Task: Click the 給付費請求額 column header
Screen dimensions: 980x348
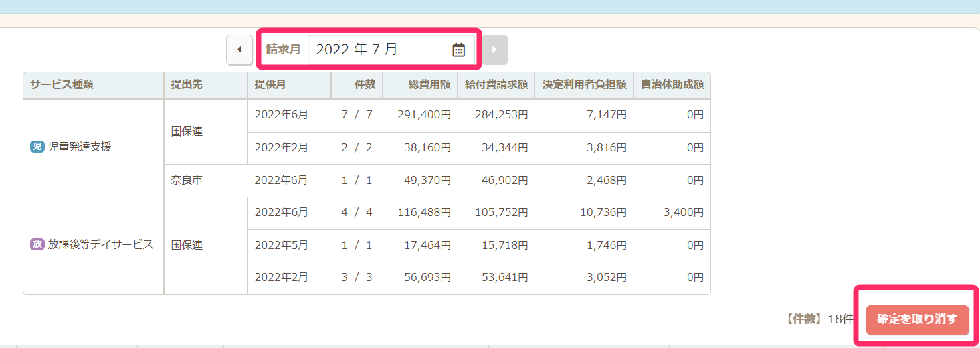Action: coord(496,85)
